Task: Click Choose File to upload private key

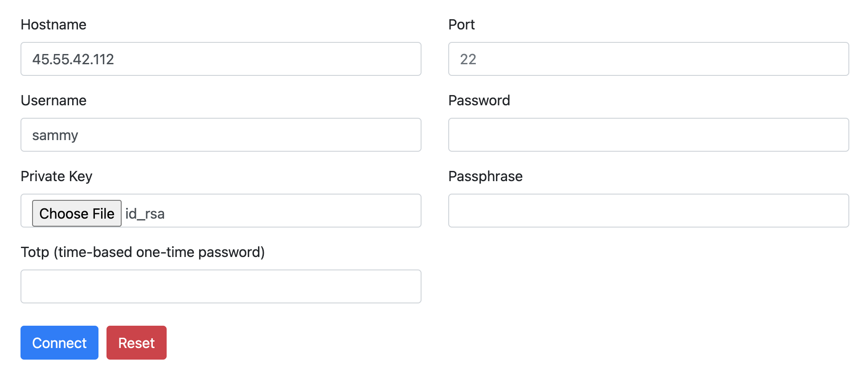Action: 76,213
